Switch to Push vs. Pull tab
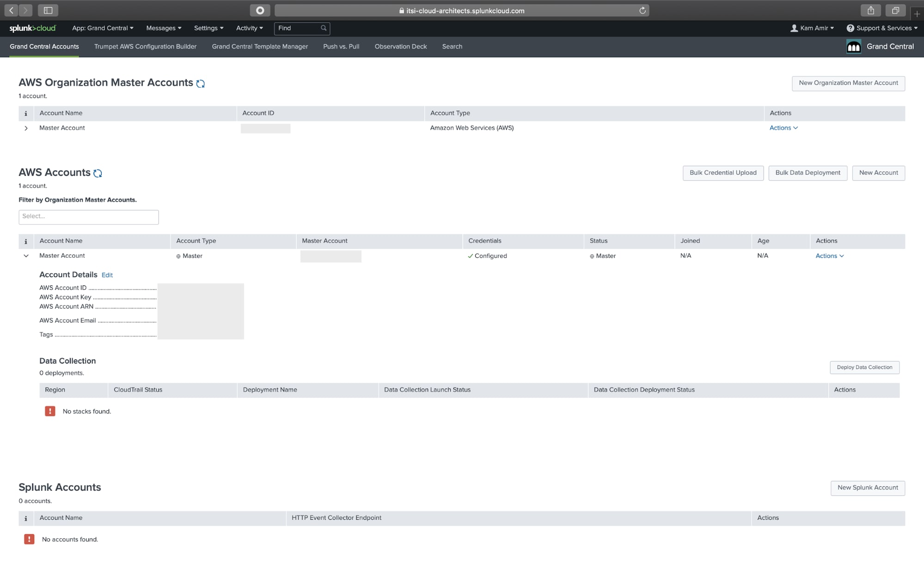The height and width of the screenshot is (577, 924). coord(341,47)
